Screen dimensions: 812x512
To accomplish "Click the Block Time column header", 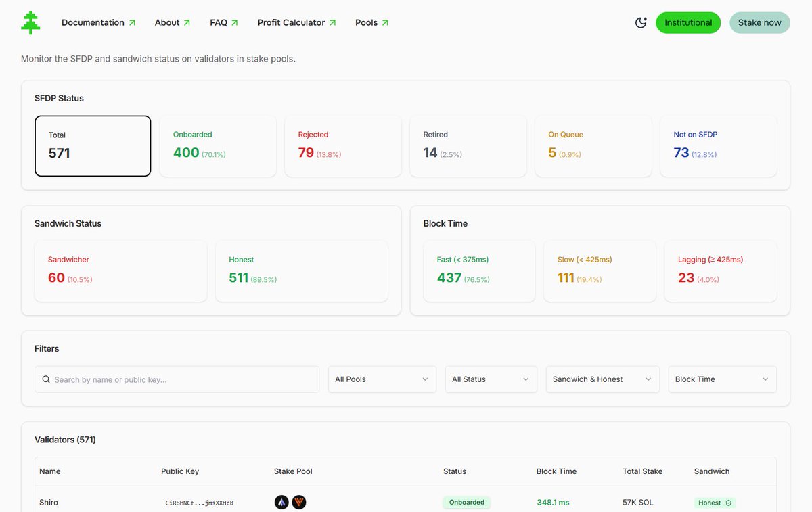I will [x=556, y=471].
